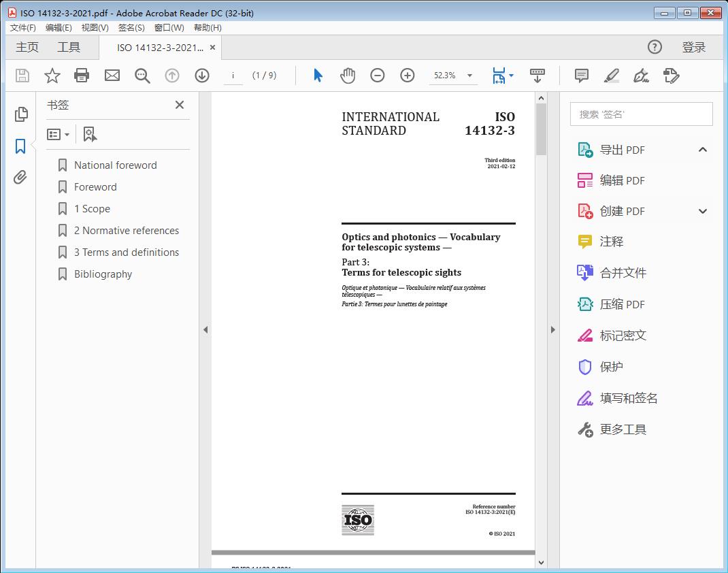Jump to '3 Terms and definitions' bookmark
728x573 pixels.
pos(127,252)
